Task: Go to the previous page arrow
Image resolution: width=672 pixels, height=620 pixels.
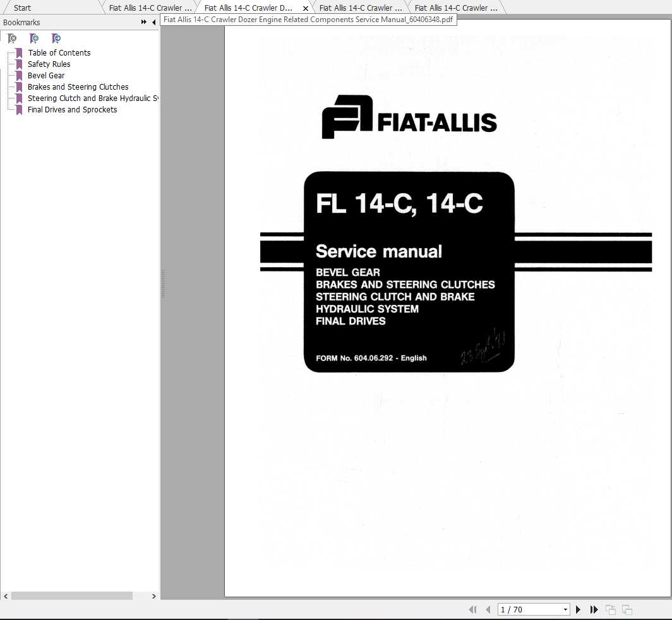Action: click(488, 609)
